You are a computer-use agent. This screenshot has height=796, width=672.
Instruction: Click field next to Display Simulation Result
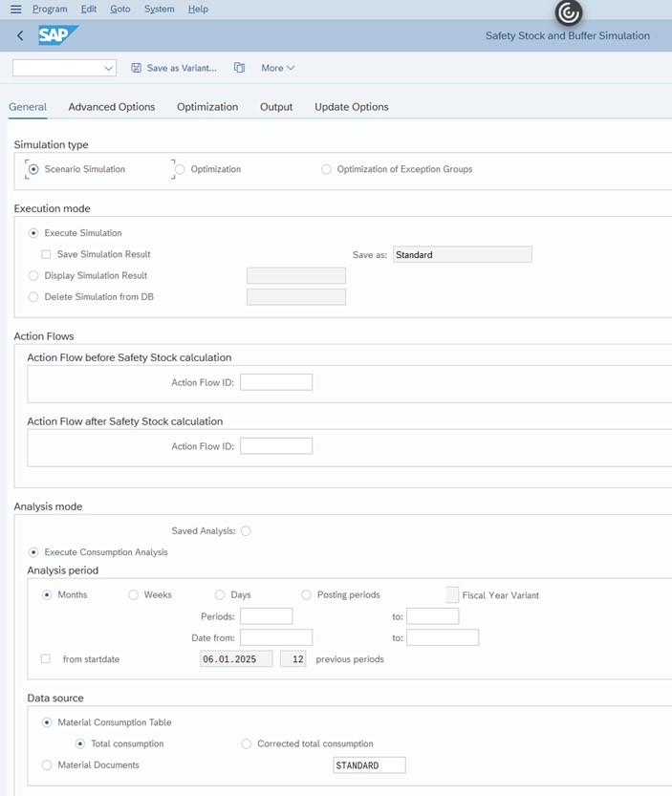coord(296,275)
